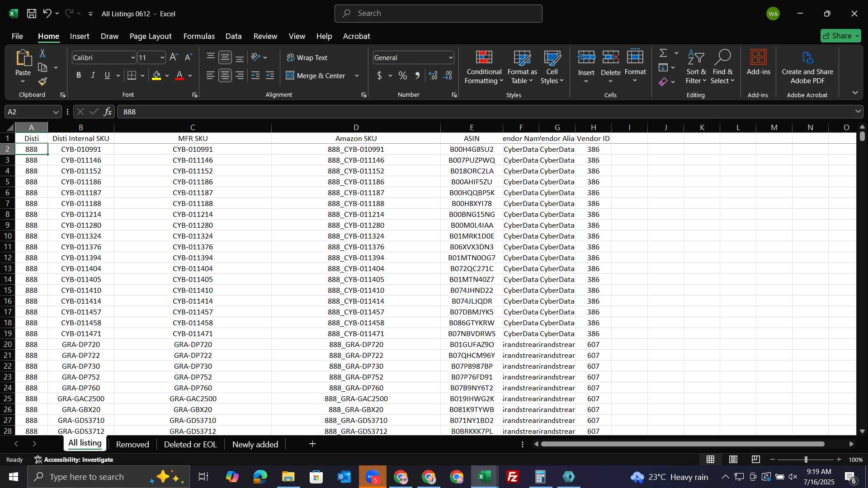Screen dimensions: 868x488
Task: Expand the Borders dropdown arrow
Action: tap(142, 75)
